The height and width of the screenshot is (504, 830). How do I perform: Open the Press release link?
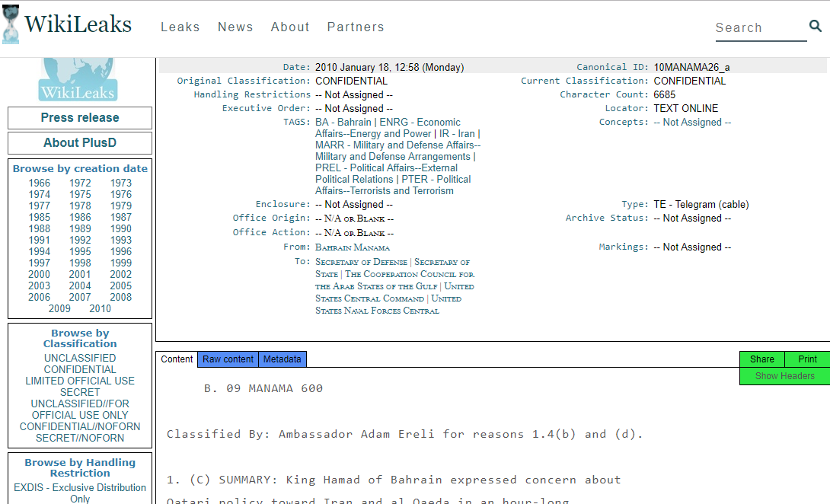coord(80,117)
